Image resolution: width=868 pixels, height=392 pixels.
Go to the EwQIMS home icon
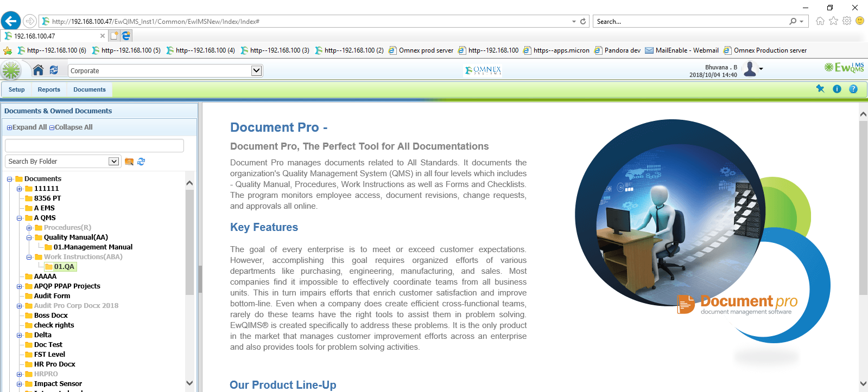tap(38, 70)
